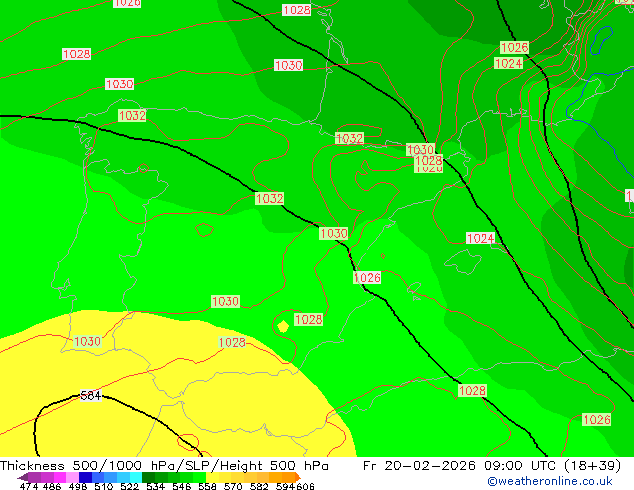Pick the bright magenta legend swatch
This screenshot has height=490, width=634.
point(60,477)
